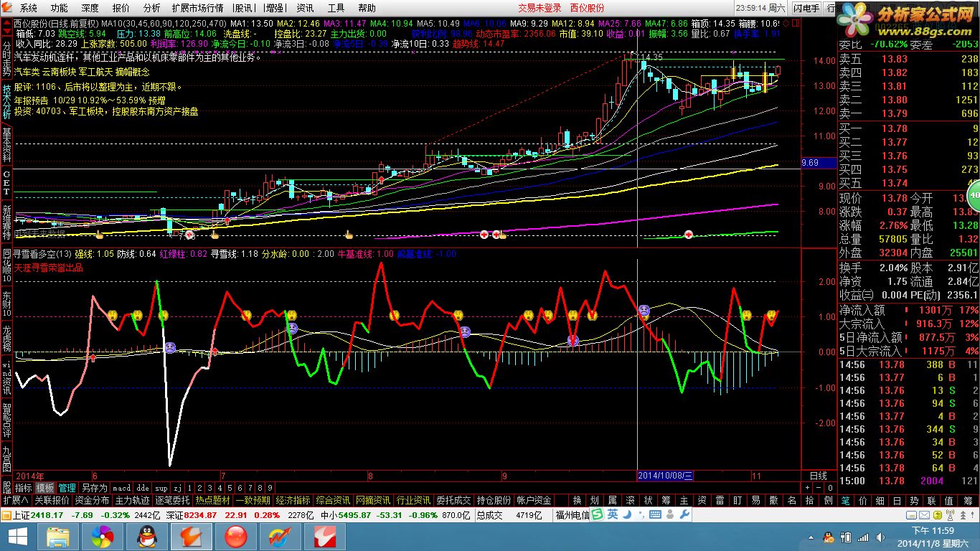
Task: Open the 帮助 menu
Action: [367, 8]
